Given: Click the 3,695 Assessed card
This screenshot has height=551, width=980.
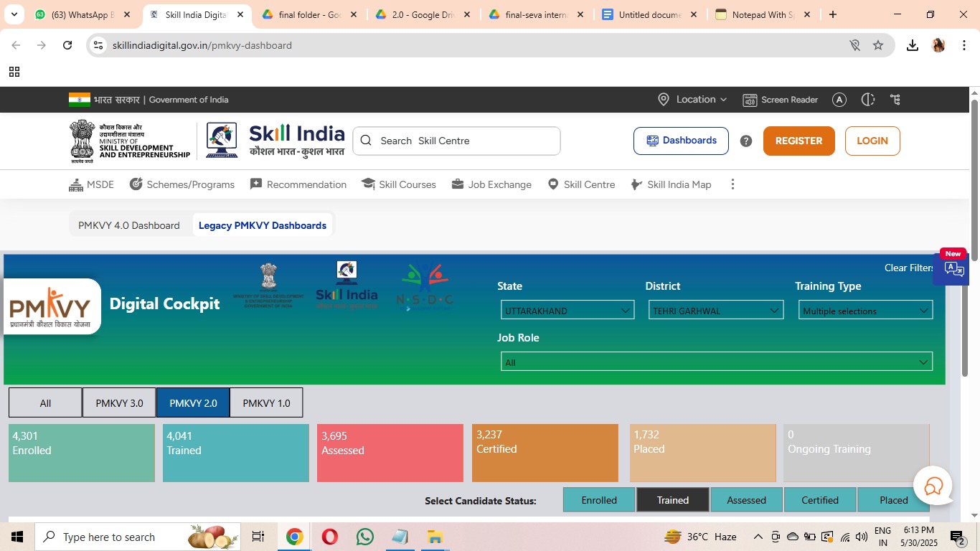Looking at the screenshot, I should click(390, 453).
